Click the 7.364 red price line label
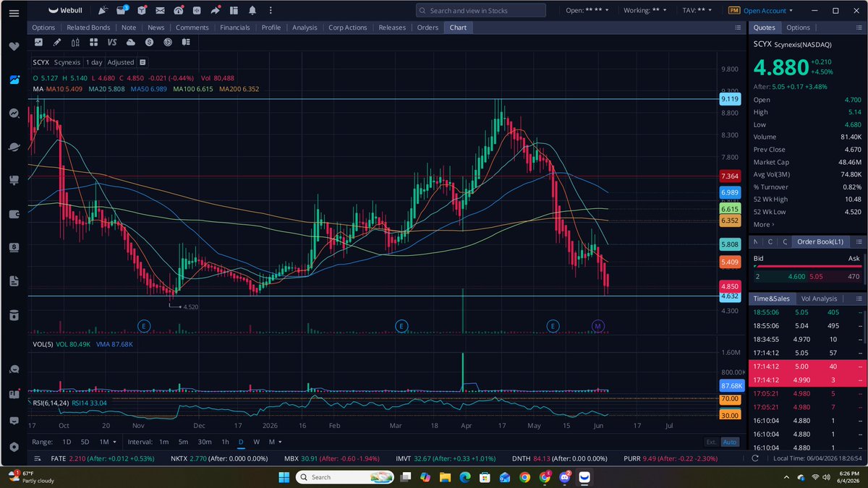 coord(730,176)
